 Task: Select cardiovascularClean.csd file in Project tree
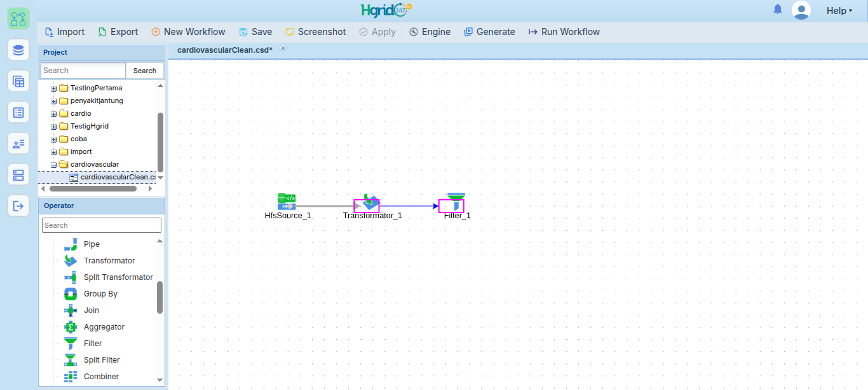[112, 177]
